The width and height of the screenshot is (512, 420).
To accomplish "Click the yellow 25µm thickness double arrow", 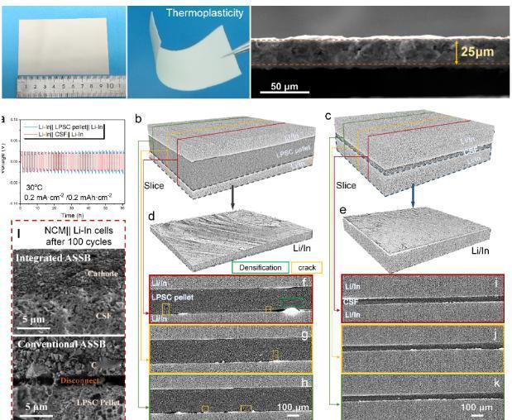I will 457,53.
